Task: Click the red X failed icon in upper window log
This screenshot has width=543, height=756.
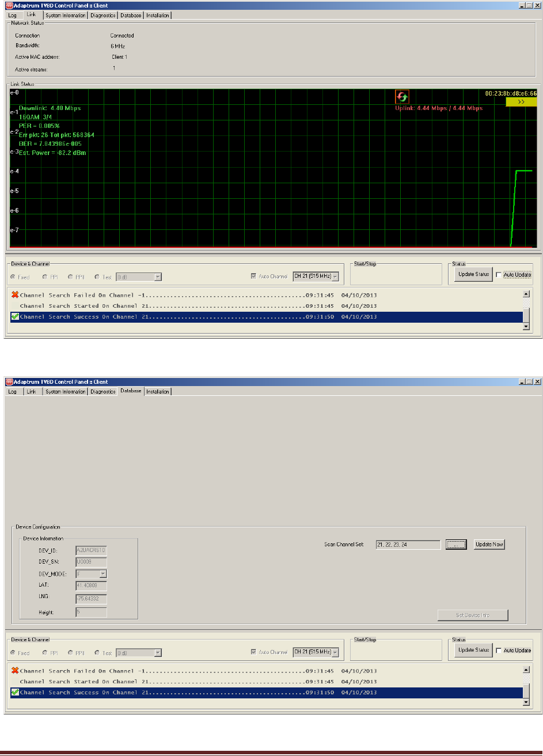Action: pos(15,295)
